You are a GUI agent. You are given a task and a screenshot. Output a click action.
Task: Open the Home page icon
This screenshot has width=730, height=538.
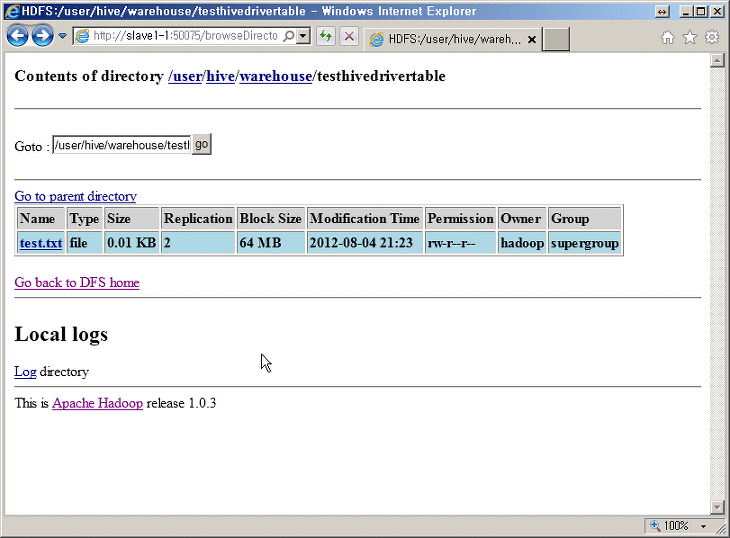668,38
